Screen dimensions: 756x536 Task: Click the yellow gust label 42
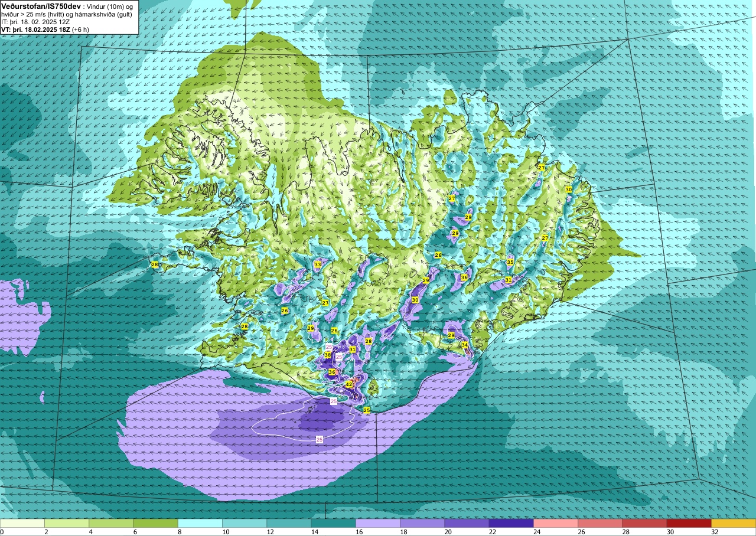click(x=349, y=384)
